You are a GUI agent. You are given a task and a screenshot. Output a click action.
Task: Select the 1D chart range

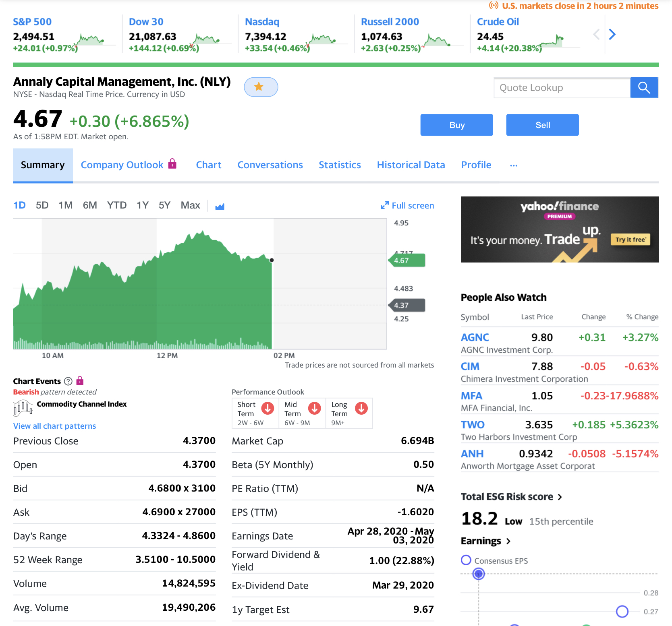19,206
